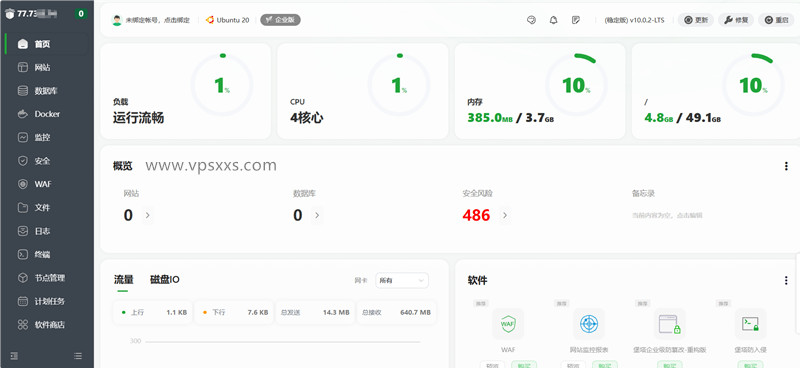Image resolution: width=800 pixels, height=368 pixels.
Task: Click the 堡塔企业级防篡改 window-lock icon
Action: pos(669,324)
